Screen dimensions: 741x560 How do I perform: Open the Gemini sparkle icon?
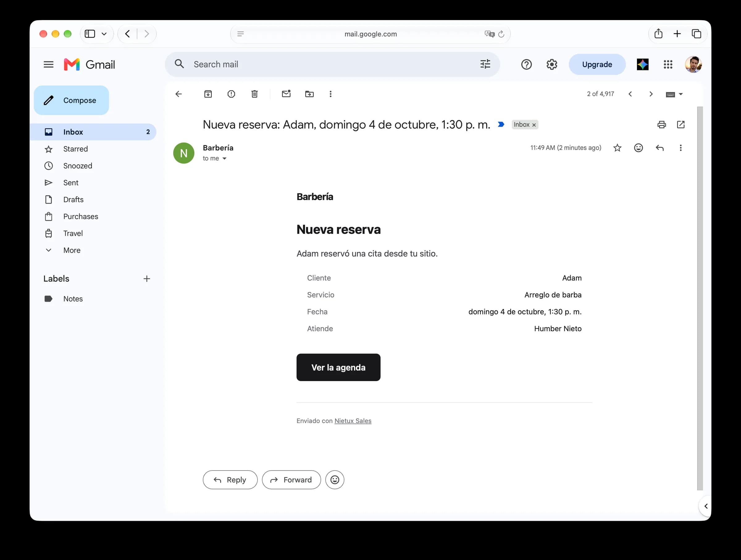pos(643,64)
